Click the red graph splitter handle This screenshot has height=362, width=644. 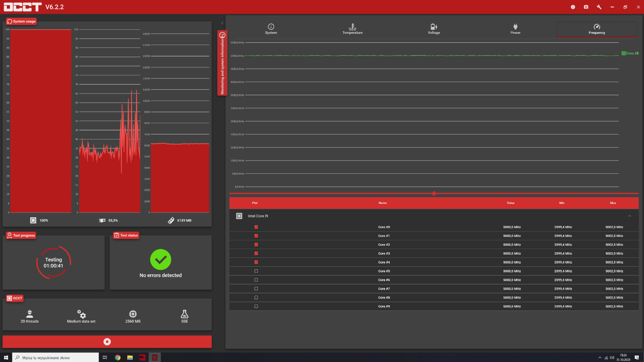(x=434, y=193)
